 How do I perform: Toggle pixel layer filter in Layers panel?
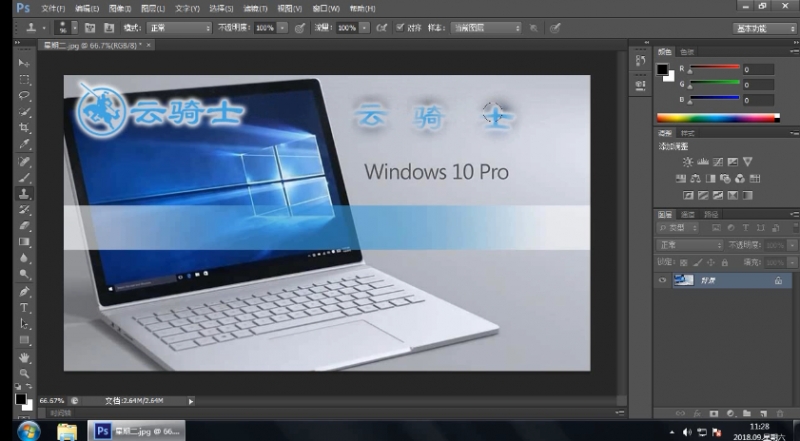click(x=716, y=228)
